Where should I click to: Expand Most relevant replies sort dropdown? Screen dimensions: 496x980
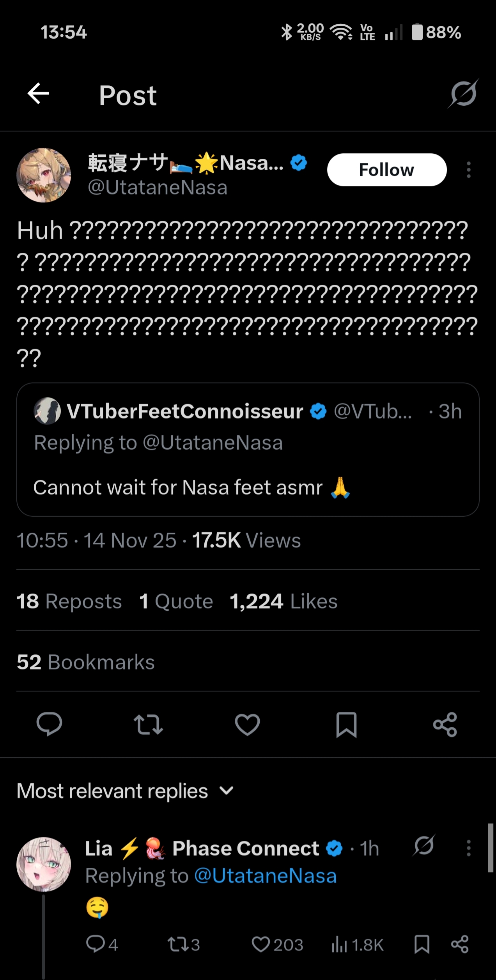point(125,791)
